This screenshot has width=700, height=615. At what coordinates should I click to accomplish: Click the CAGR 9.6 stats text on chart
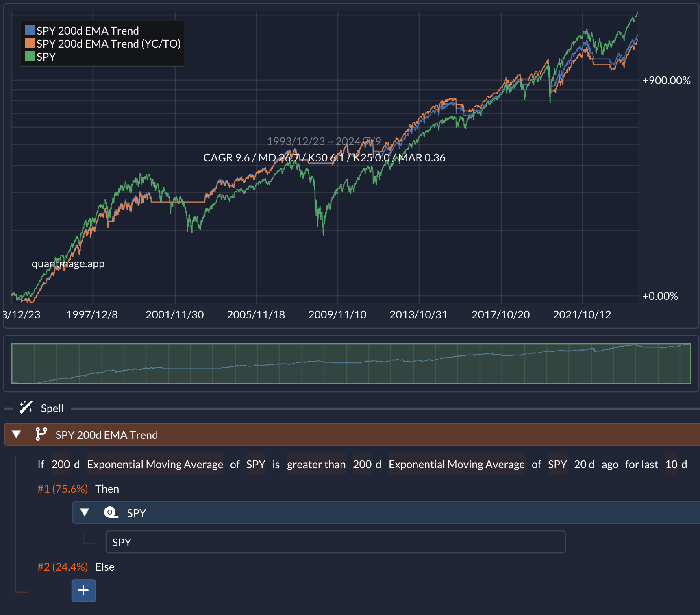point(324,157)
